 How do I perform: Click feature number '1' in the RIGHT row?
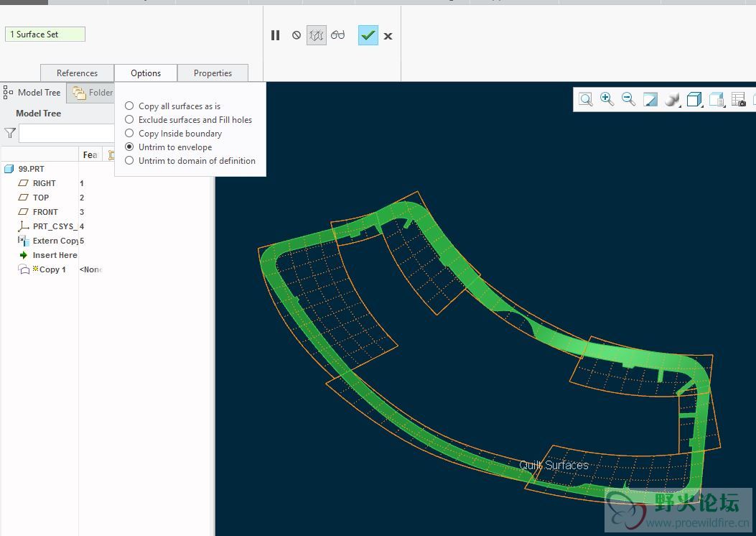pyautogui.click(x=82, y=183)
